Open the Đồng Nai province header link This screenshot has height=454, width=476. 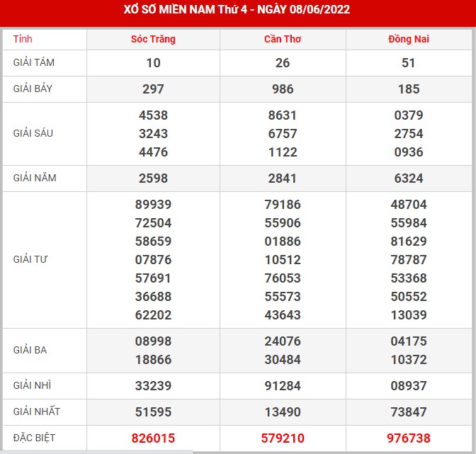(409, 39)
